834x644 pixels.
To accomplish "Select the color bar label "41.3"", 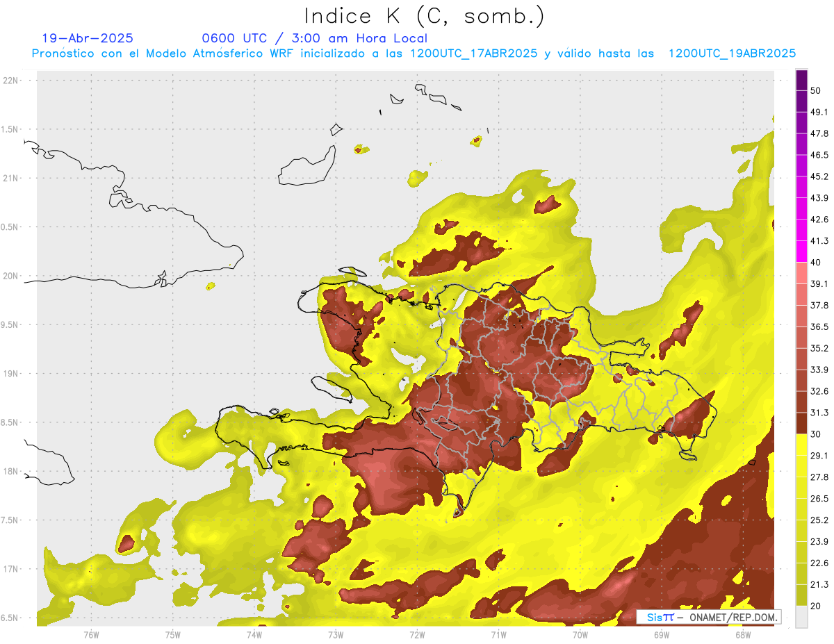I will tap(819, 241).
